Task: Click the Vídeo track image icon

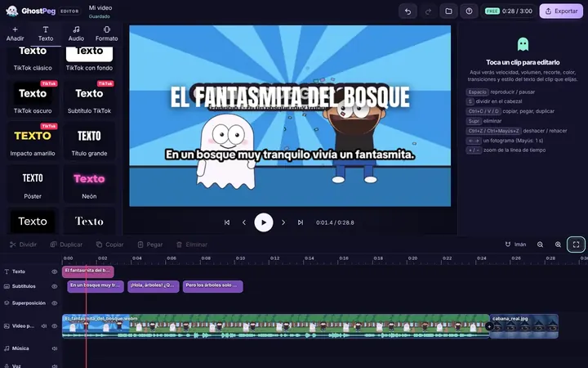Action: 7,326
